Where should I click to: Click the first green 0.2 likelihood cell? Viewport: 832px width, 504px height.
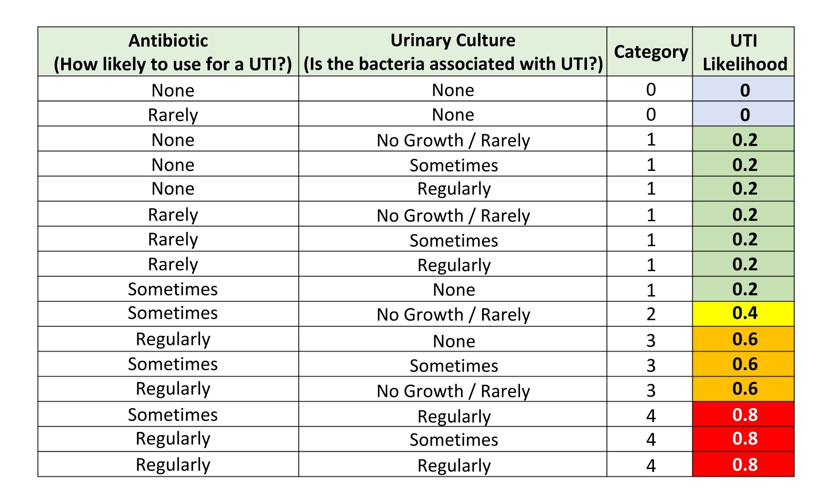pyautogui.click(x=743, y=139)
